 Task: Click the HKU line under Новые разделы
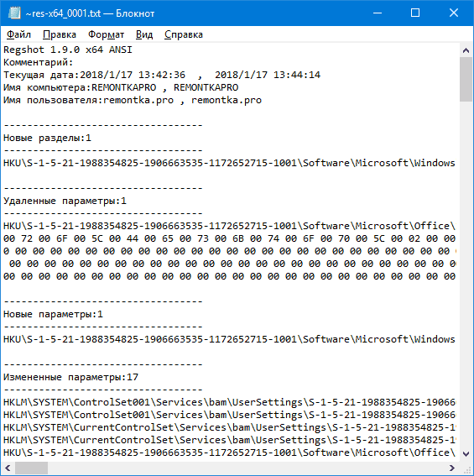(229, 164)
